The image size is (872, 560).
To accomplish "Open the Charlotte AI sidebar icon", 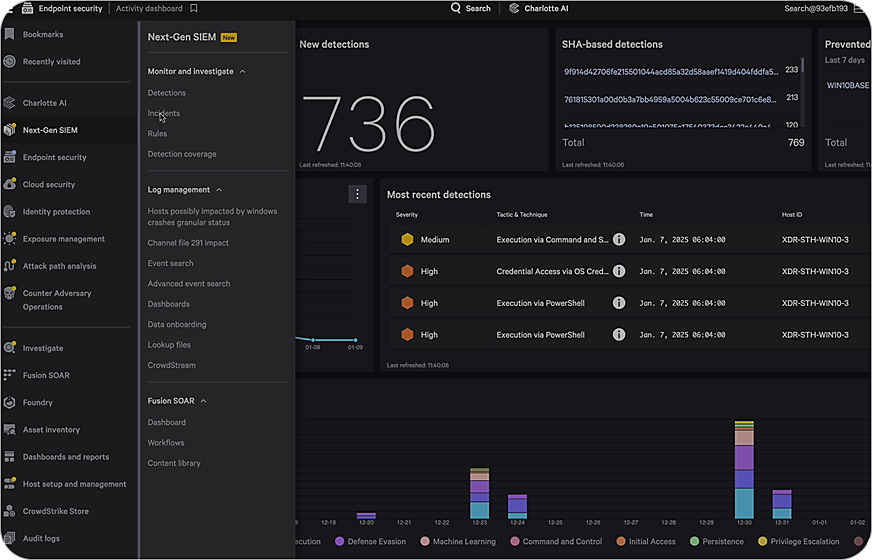I will [x=10, y=103].
